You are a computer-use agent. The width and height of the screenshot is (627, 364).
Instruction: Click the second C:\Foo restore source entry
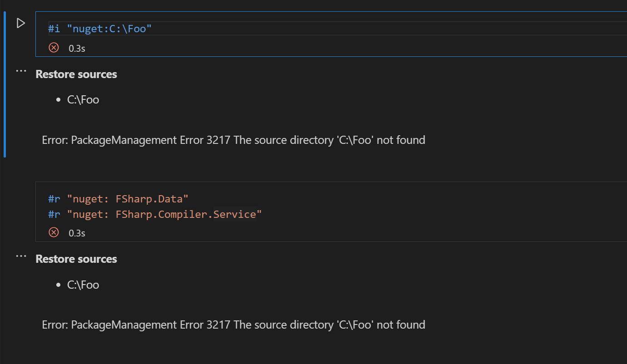tap(83, 285)
